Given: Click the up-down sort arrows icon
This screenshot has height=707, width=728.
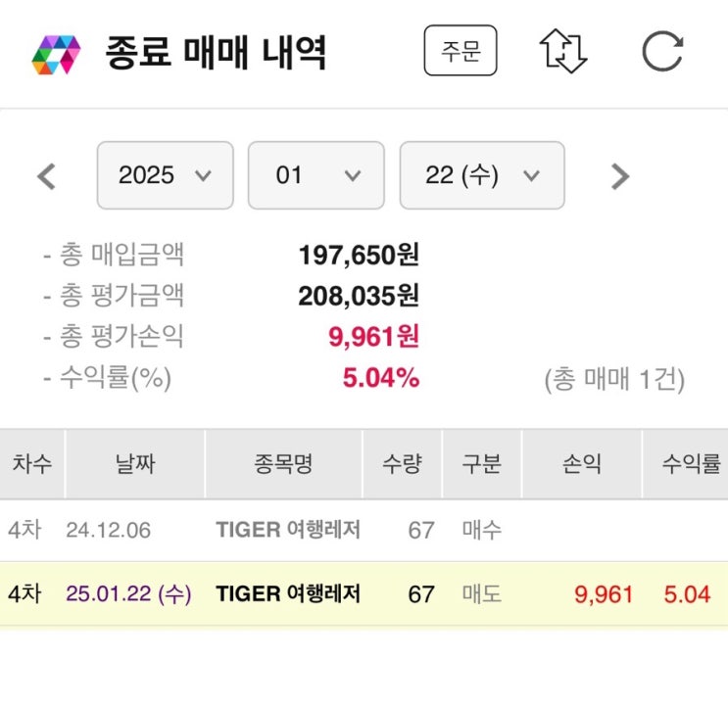Looking at the screenshot, I should pos(563,51).
